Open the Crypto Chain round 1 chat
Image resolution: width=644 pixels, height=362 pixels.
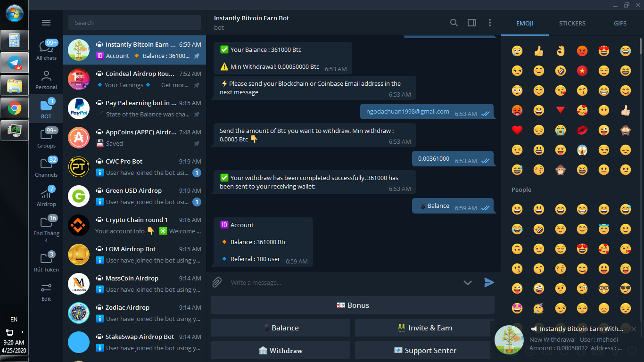(x=134, y=225)
